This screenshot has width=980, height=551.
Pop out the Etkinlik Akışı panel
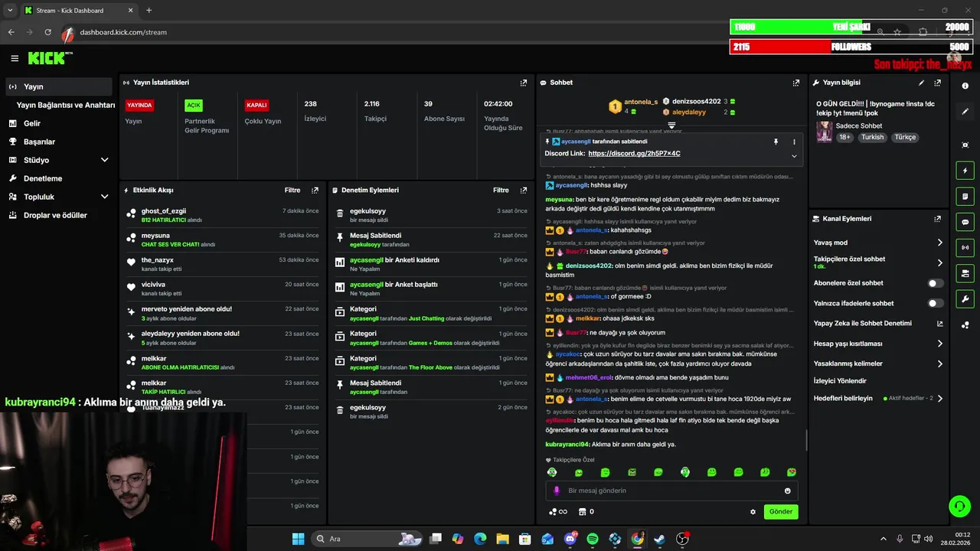[315, 190]
